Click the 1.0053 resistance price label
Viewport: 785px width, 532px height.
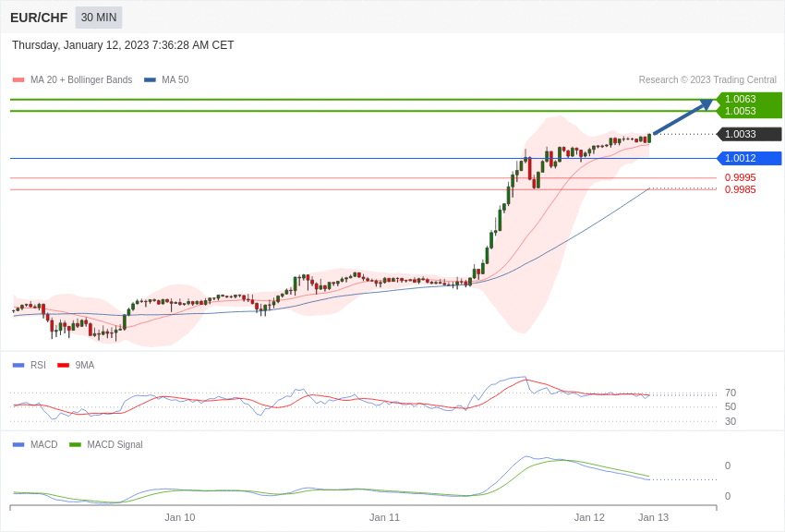pyautogui.click(x=741, y=111)
